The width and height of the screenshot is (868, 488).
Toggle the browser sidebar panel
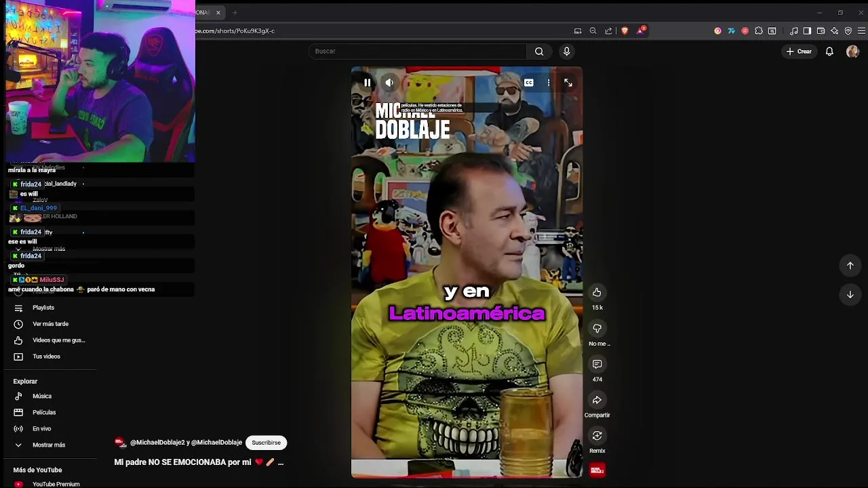coord(807,30)
